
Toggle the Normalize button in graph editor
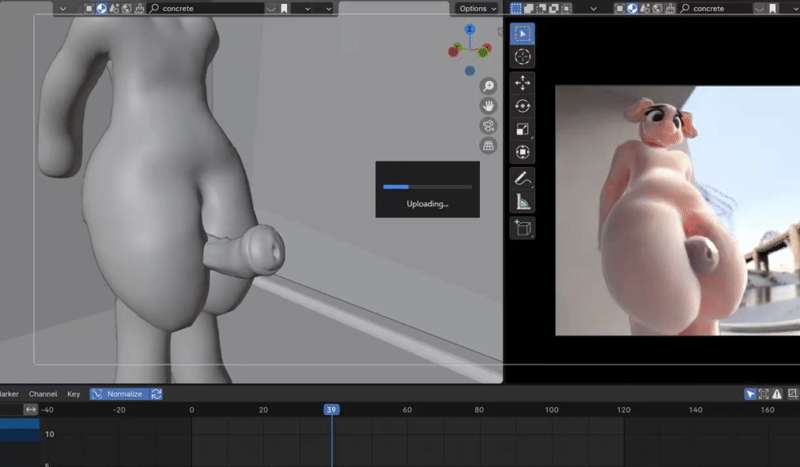pyautogui.click(x=120, y=394)
